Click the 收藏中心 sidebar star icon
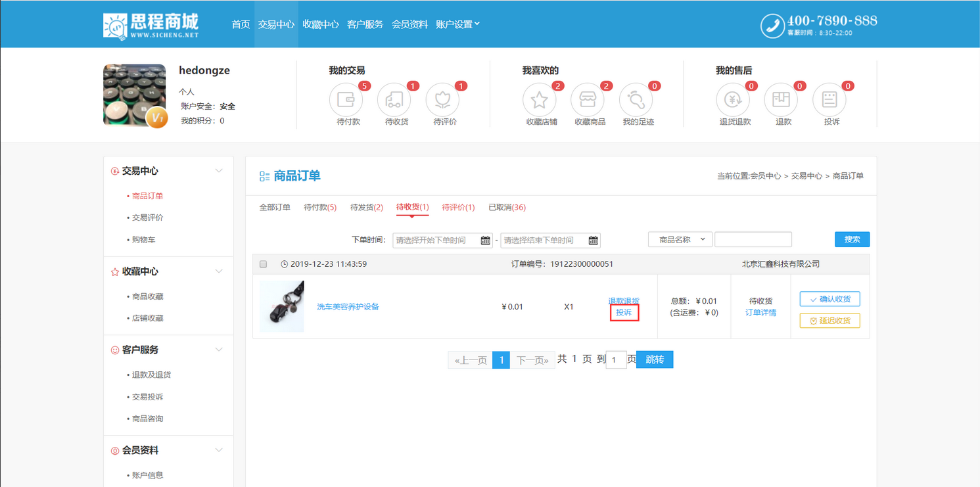Viewport: 980px width, 487px height. click(x=115, y=271)
